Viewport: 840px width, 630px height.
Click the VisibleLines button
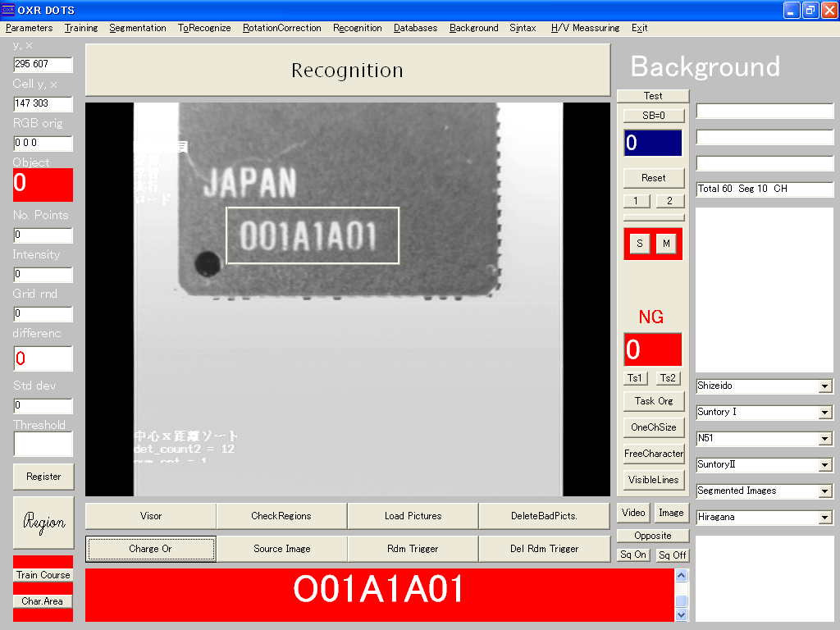[653, 480]
